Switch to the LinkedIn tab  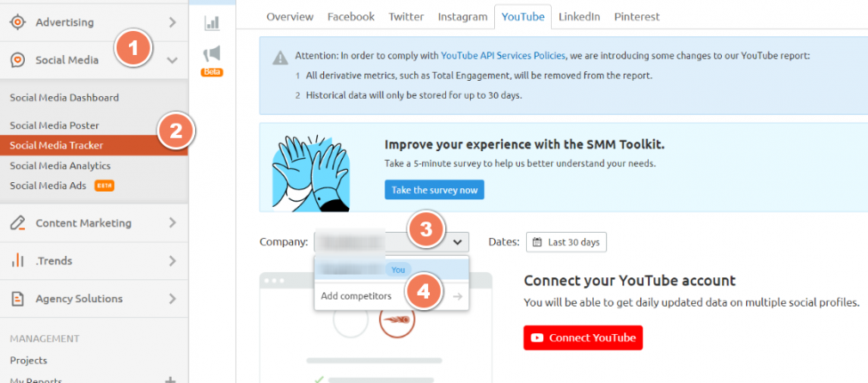pos(579,16)
